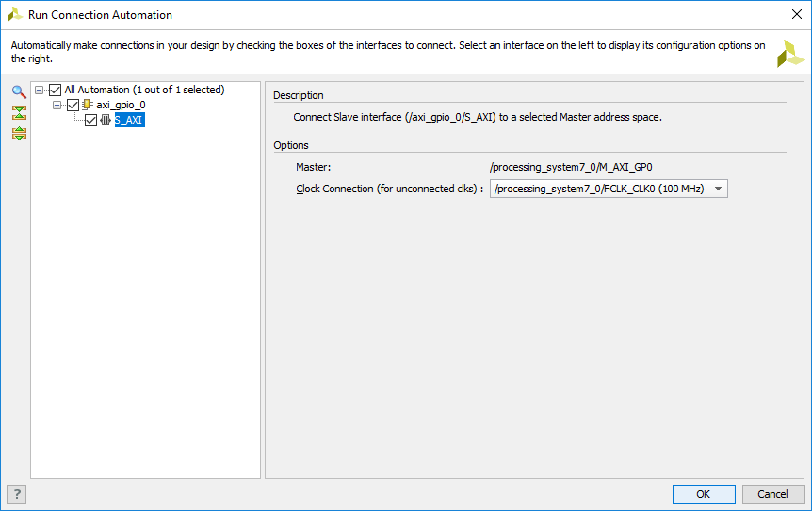This screenshot has width=812, height=511.
Task: Click the Clock Connection (for unconnected clks) label
Action: click(389, 190)
